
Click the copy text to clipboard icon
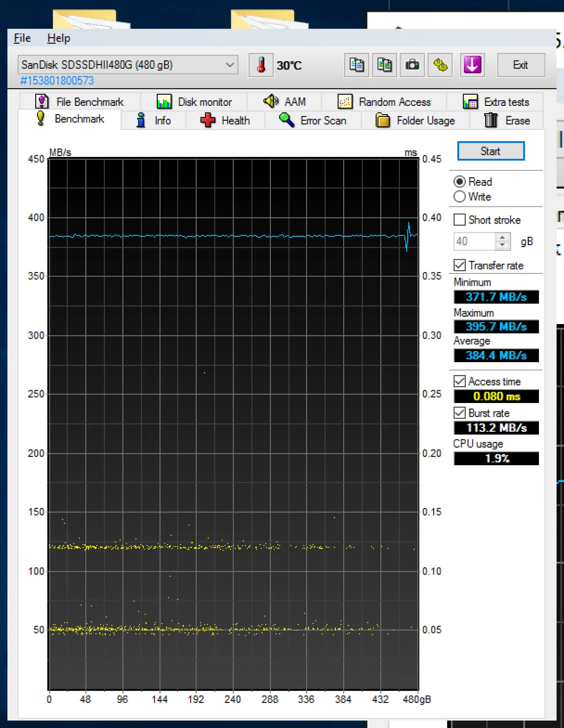click(356, 65)
